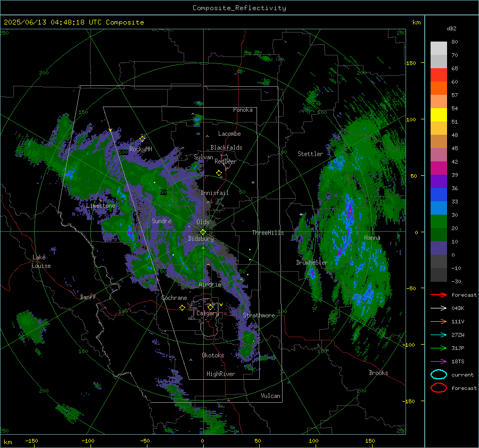Click the Brooks city label

(x=378, y=373)
